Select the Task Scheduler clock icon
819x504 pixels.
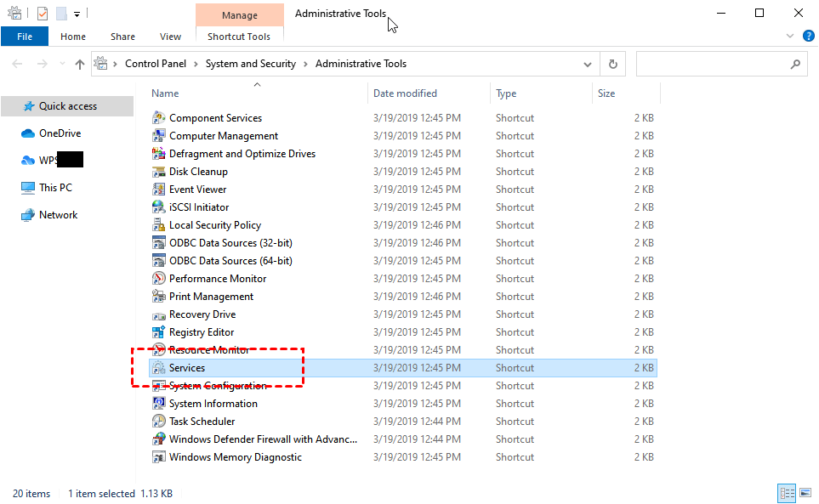[x=158, y=422]
